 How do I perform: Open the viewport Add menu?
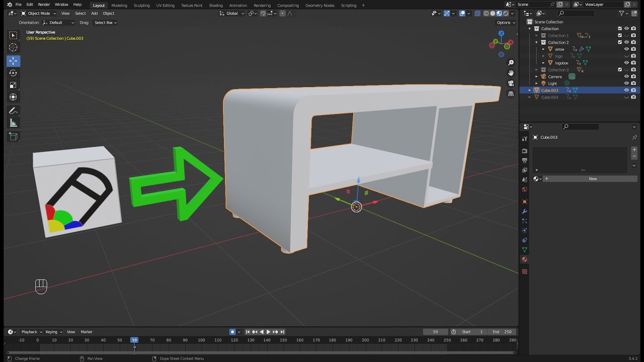(x=94, y=14)
